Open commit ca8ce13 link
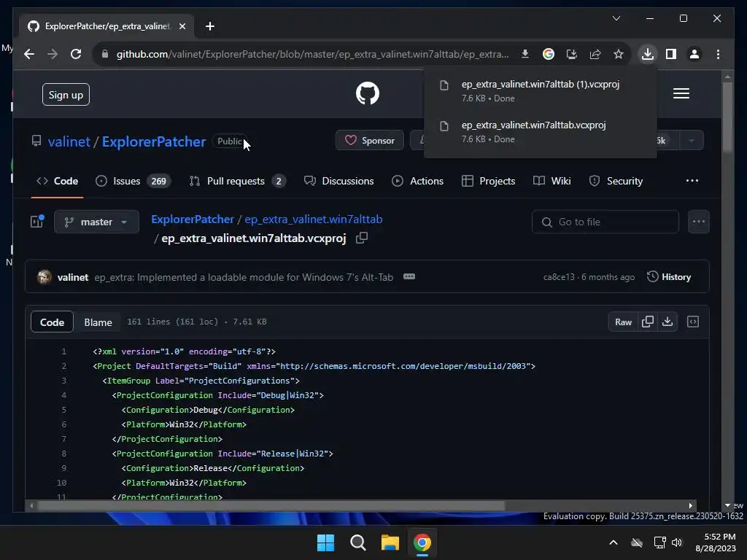The image size is (747, 560). pyautogui.click(x=558, y=277)
